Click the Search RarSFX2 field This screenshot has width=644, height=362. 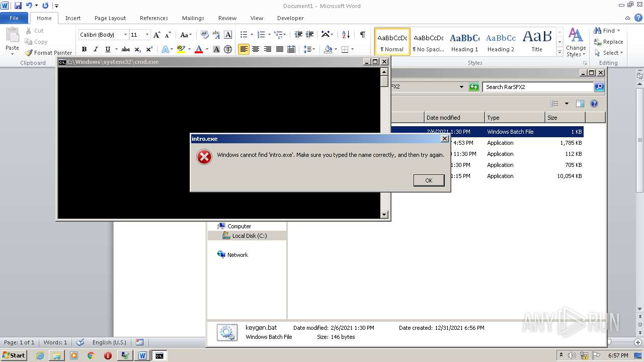(x=538, y=87)
